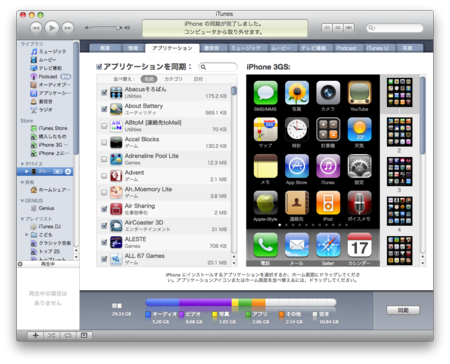Viewport: 450px width, 364px height.
Task: Click the 同期 sync button
Action: click(x=403, y=310)
